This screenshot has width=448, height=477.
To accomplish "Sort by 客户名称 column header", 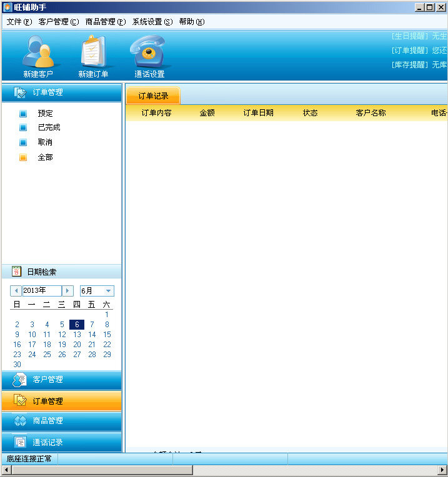I will pyautogui.click(x=371, y=113).
